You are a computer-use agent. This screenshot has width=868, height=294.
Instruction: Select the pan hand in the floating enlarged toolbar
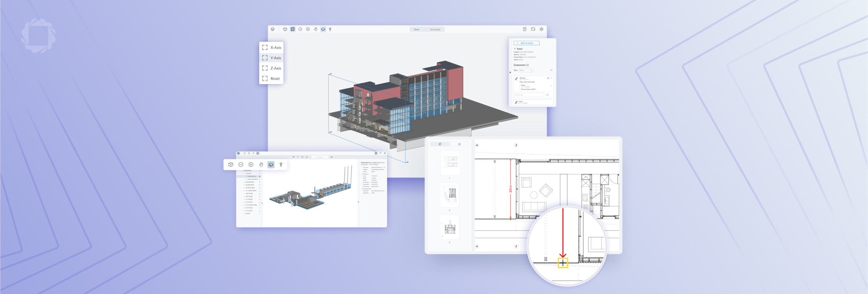tap(261, 164)
